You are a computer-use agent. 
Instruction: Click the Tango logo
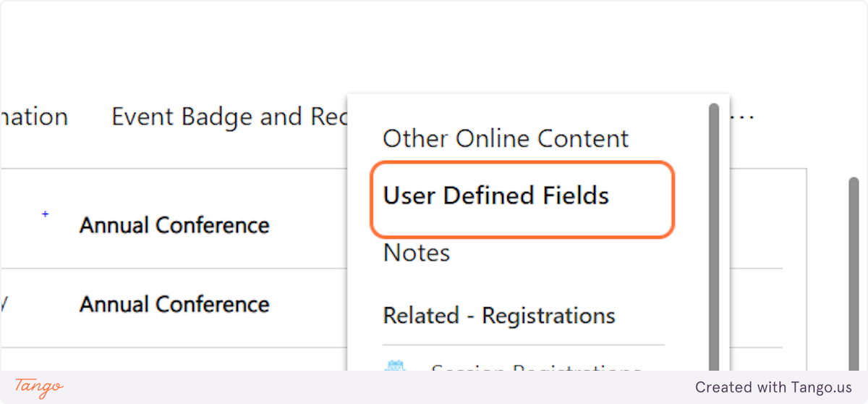pos(39,387)
